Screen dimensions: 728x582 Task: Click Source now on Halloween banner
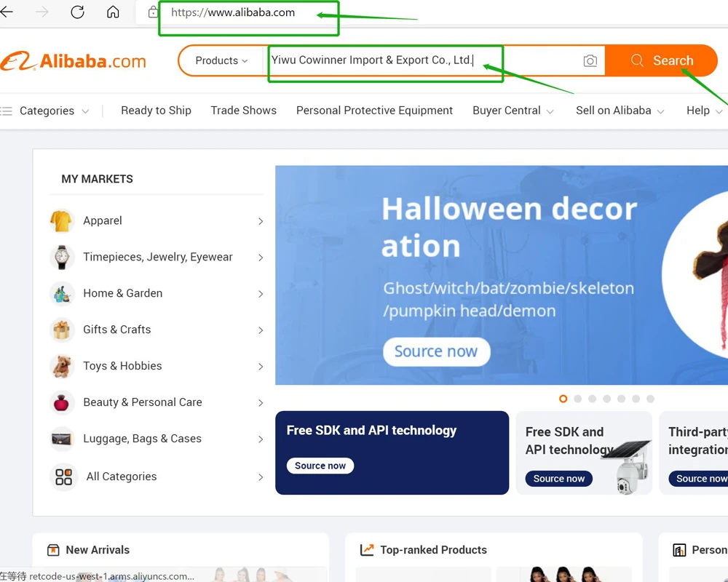click(436, 351)
